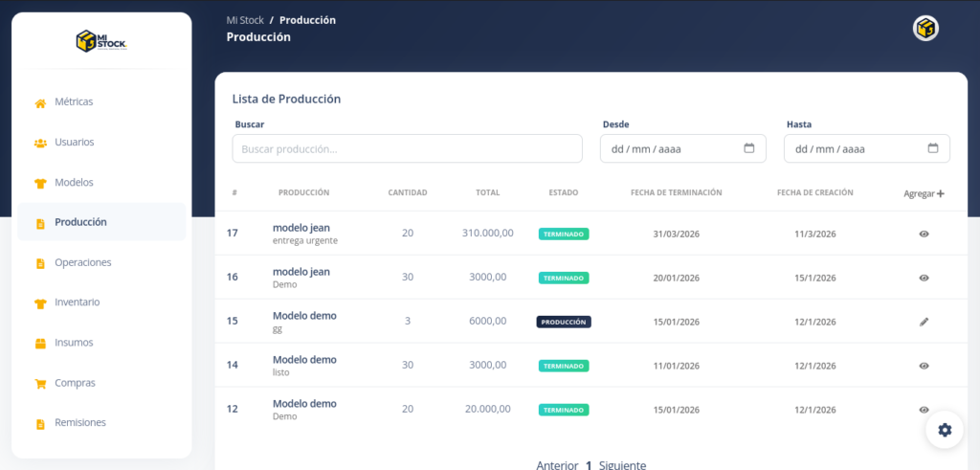This screenshot has width=980, height=470.
Task: Click the Insumos box icon
Action: point(40,343)
